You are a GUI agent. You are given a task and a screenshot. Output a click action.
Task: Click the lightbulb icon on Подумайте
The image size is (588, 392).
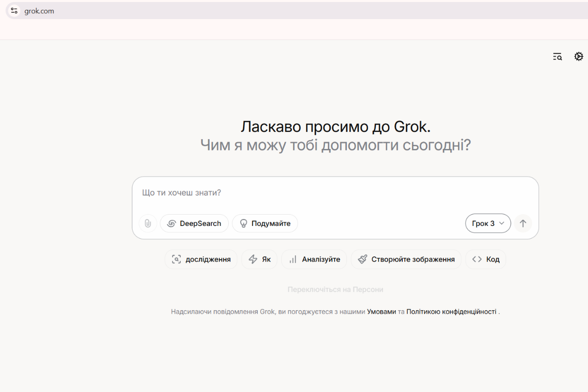(243, 223)
